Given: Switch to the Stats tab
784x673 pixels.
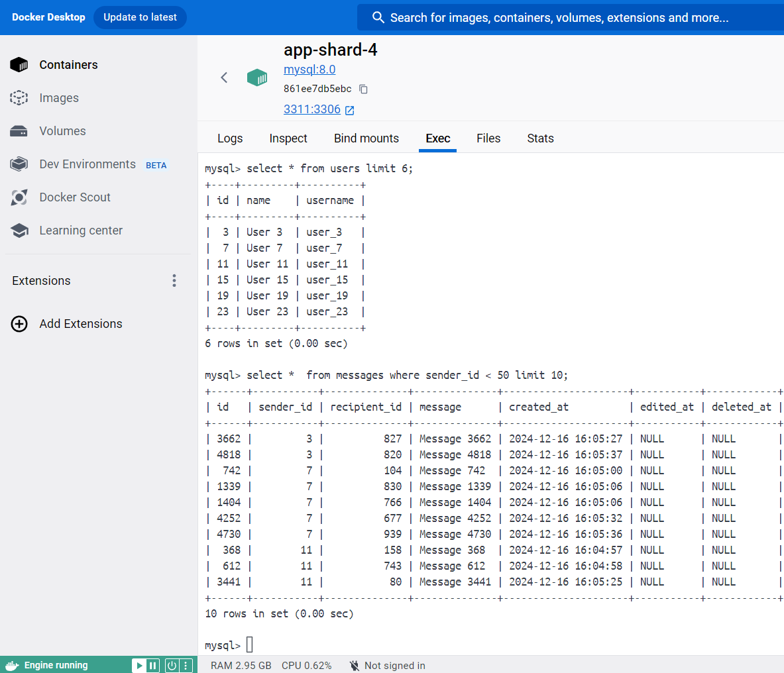Looking at the screenshot, I should tap(541, 138).
